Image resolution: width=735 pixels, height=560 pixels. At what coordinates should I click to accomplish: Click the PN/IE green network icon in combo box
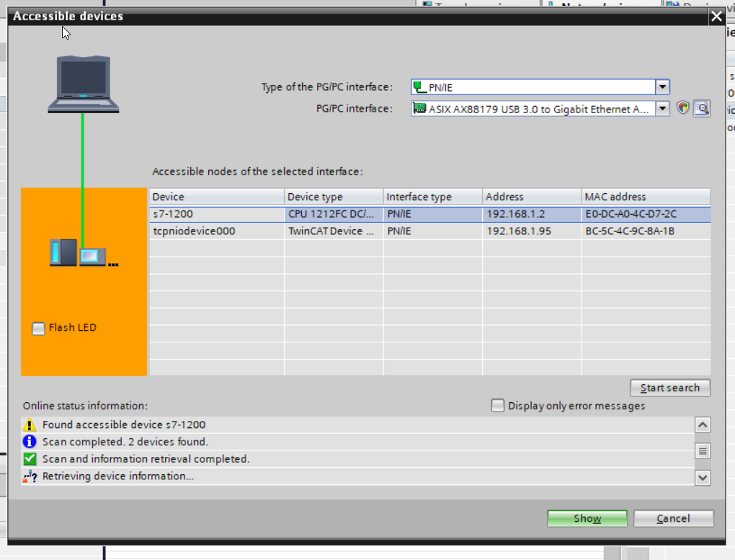(x=420, y=87)
